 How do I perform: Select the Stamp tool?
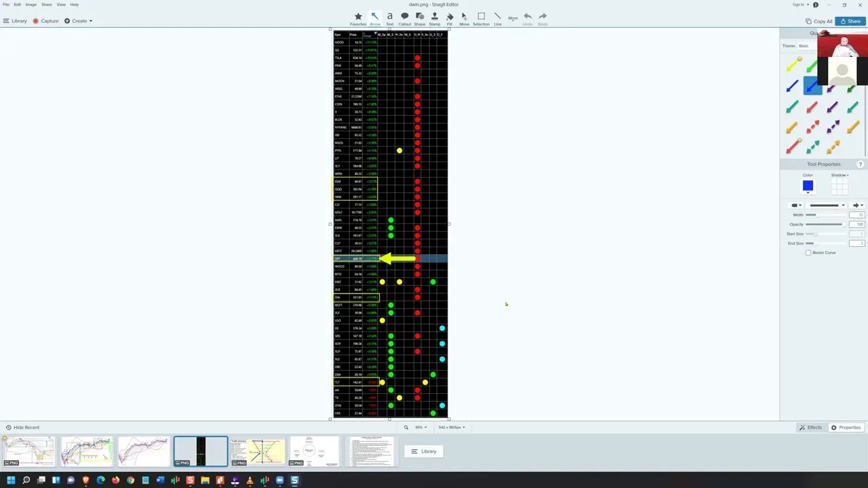point(435,19)
